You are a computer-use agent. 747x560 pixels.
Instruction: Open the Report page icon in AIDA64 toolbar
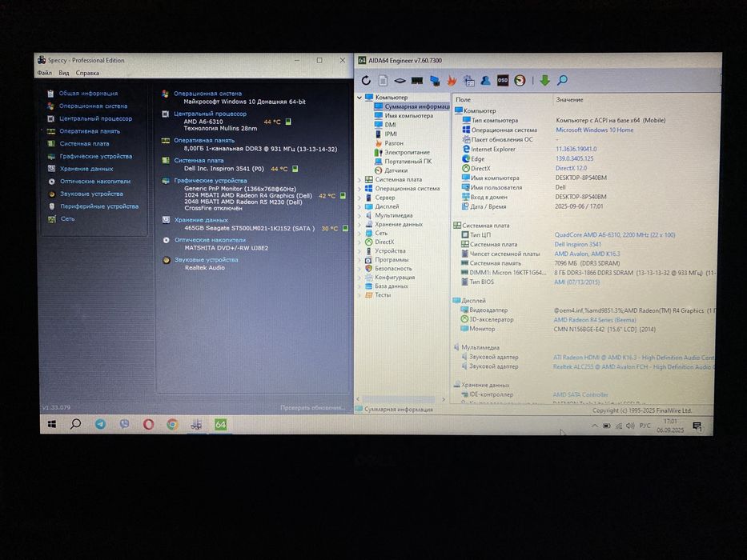coord(383,81)
